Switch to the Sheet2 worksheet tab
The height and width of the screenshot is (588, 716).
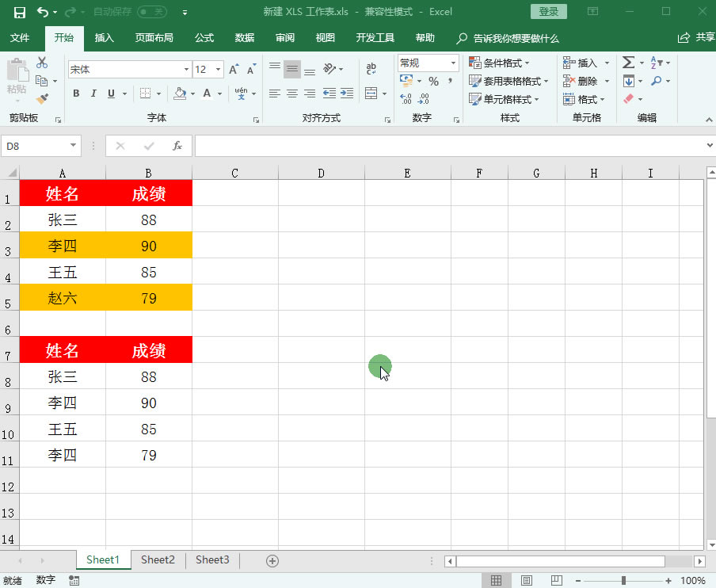point(157,560)
